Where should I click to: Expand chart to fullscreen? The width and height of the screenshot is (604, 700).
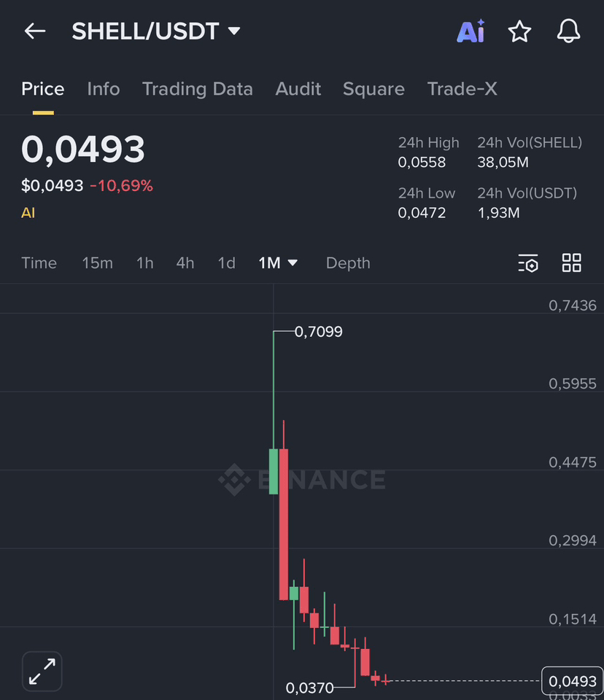pyautogui.click(x=42, y=671)
